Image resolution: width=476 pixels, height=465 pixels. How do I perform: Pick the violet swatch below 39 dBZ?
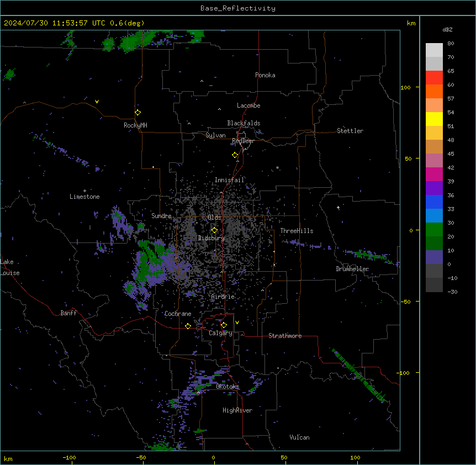[x=434, y=188]
